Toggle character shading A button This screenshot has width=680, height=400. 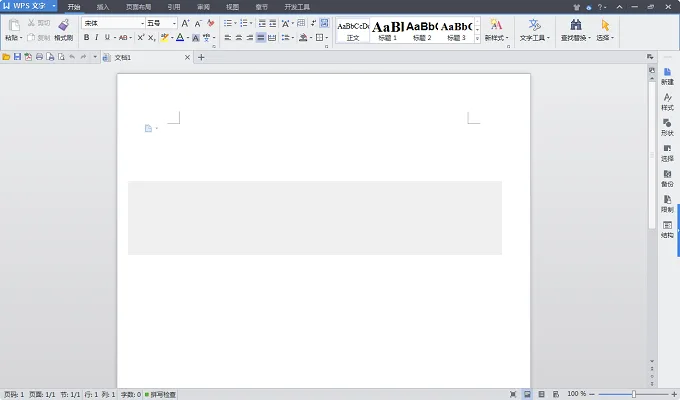point(196,38)
